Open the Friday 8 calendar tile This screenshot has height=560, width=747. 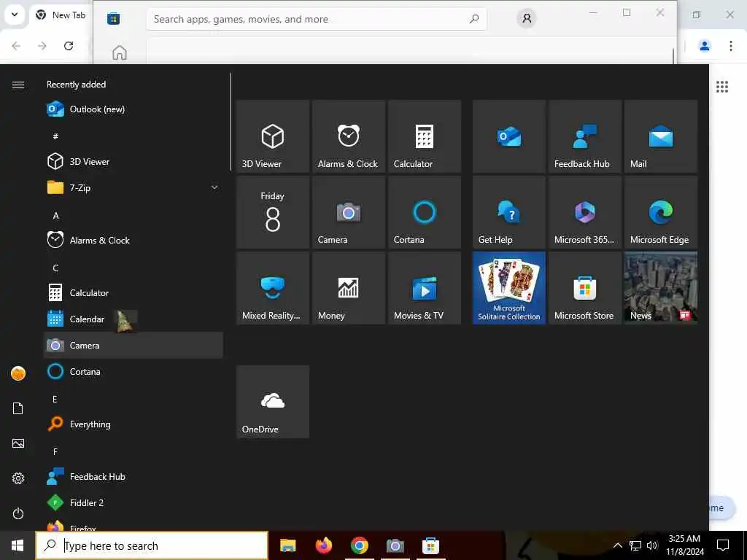click(273, 212)
